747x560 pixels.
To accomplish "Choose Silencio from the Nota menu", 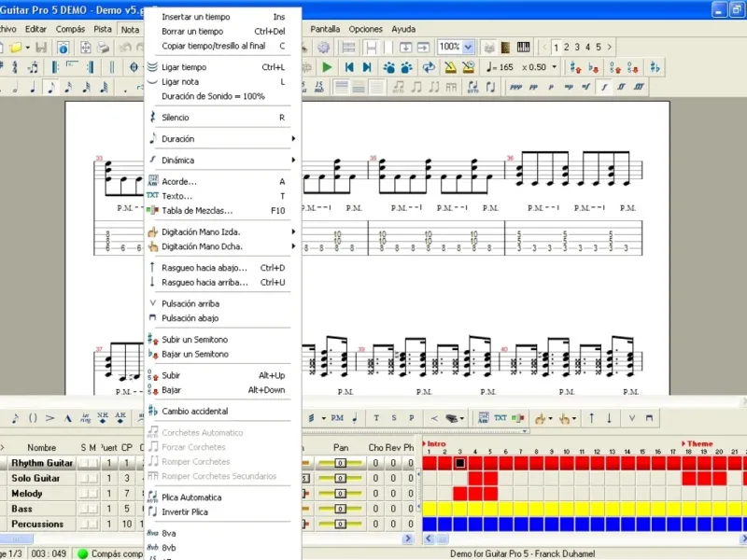I will 223,118.
